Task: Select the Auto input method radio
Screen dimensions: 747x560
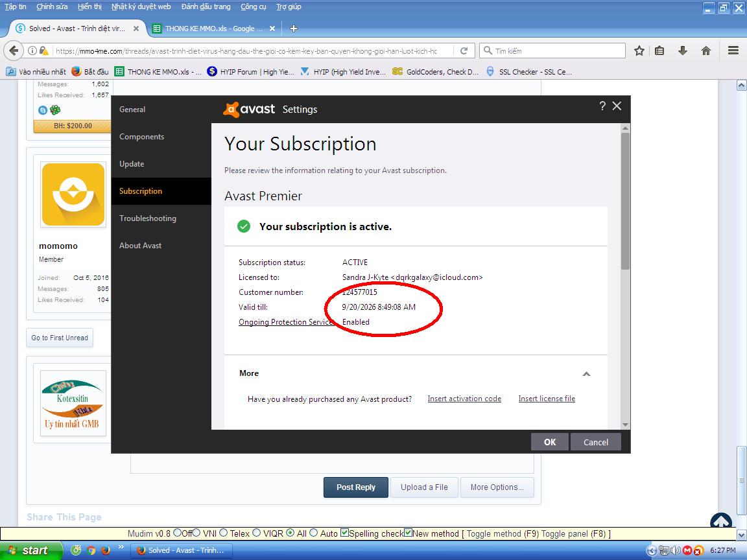Action: pos(313,533)
